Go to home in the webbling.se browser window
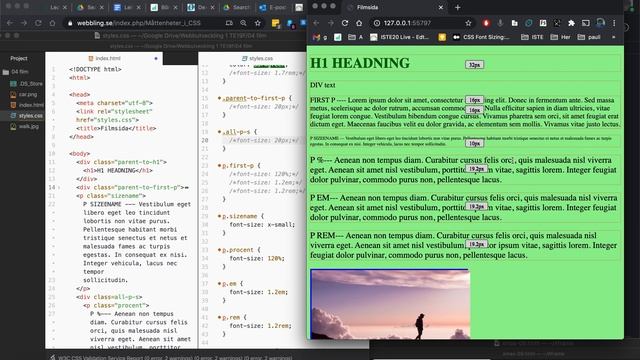The image size is (640, 360). pyautogui.click(x=52, y=23)
